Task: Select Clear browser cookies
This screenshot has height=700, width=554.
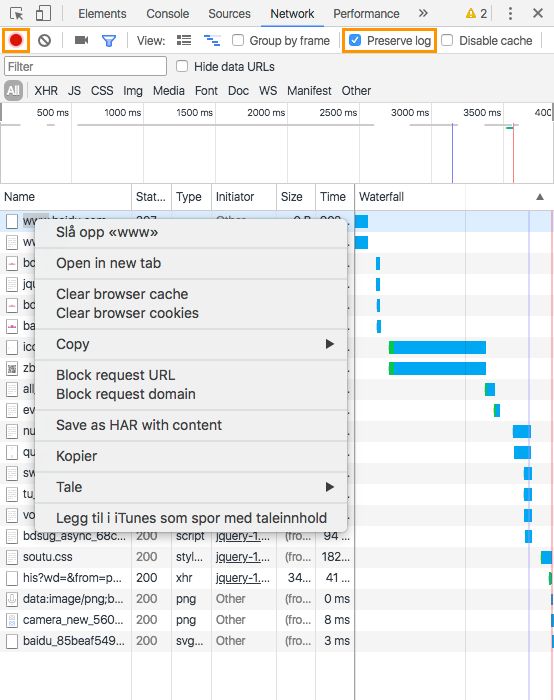Action: point(191,313)
